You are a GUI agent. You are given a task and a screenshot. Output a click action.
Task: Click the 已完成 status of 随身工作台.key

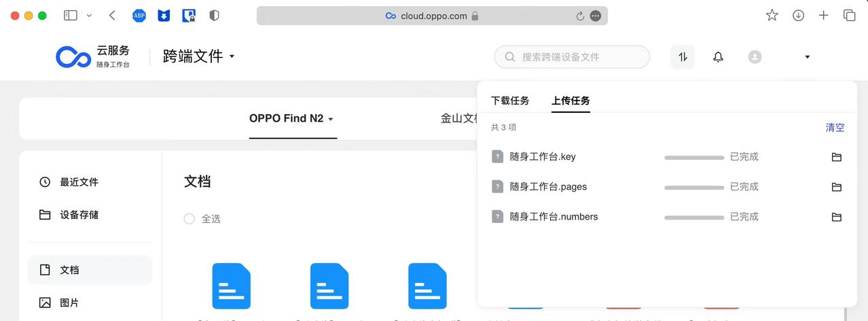pos(744,156)
